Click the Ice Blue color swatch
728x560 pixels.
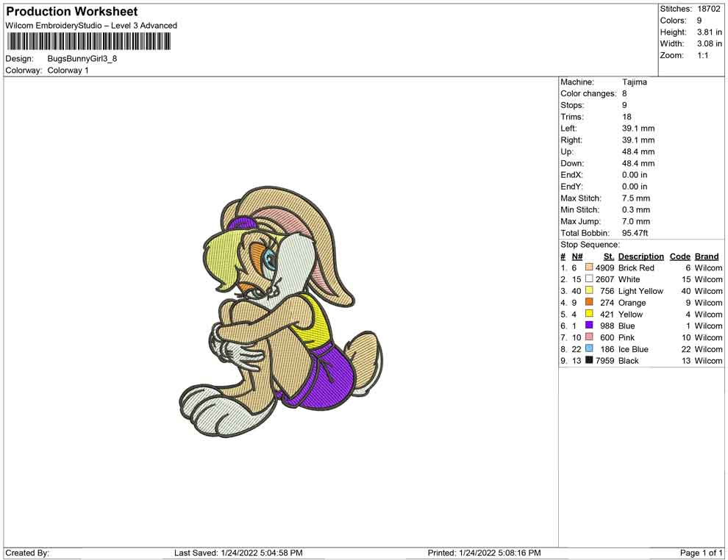(x=589, y=348)
